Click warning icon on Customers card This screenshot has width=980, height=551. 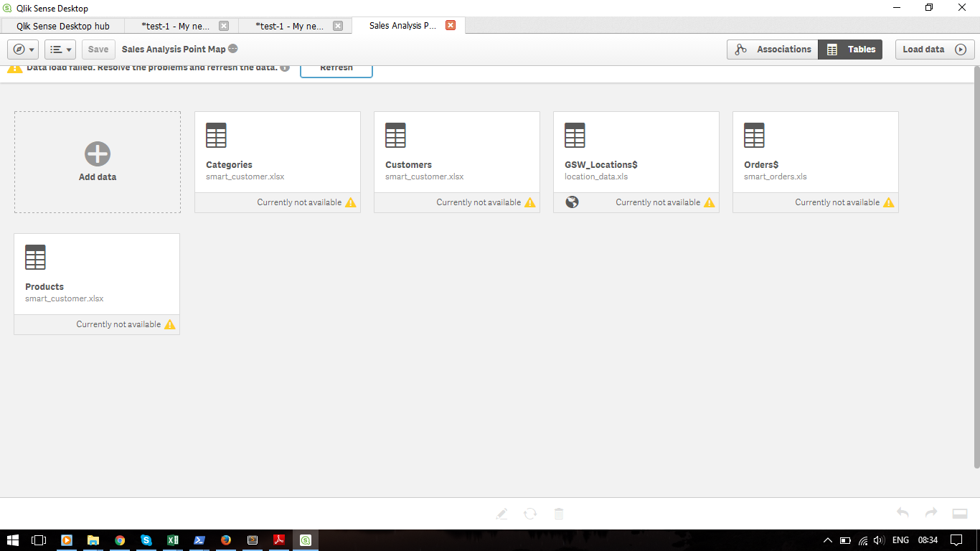pos(530,202)
